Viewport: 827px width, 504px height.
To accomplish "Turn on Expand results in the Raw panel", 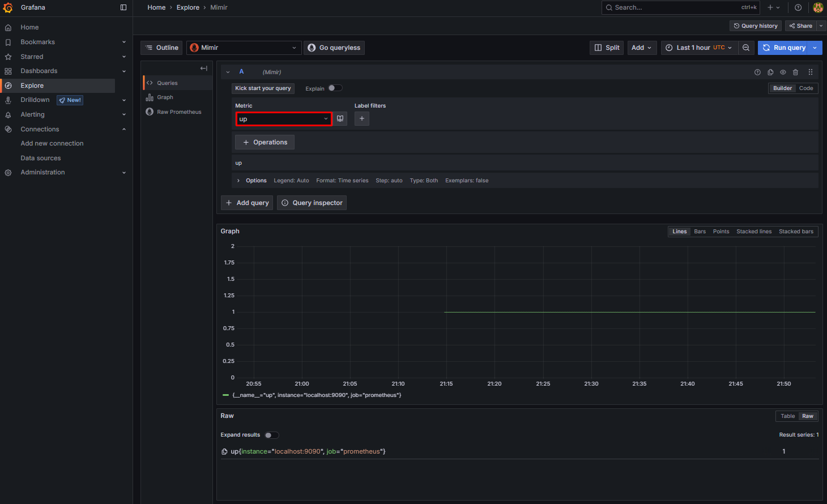I will tap(271, 435).
